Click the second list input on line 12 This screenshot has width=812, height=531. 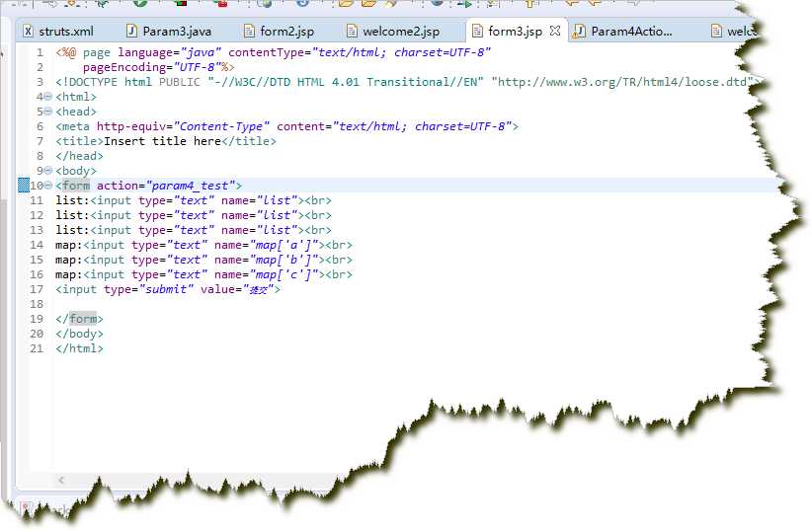coord(197,215)
